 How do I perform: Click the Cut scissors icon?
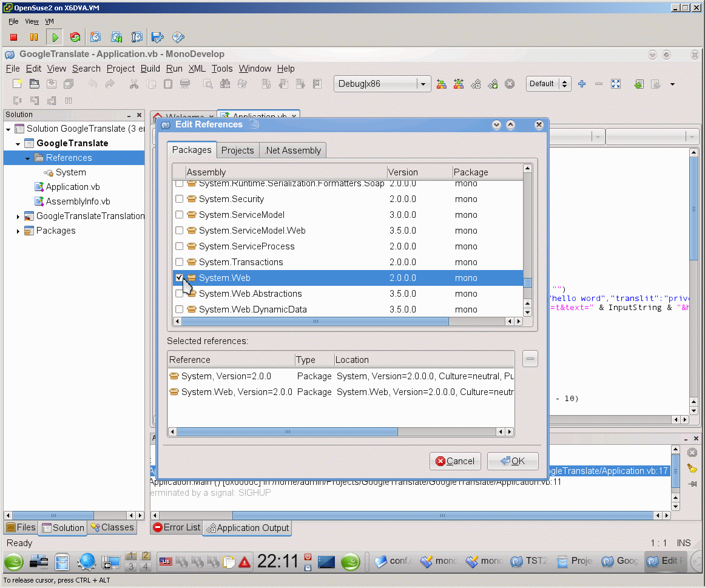(x=134, y=84)
